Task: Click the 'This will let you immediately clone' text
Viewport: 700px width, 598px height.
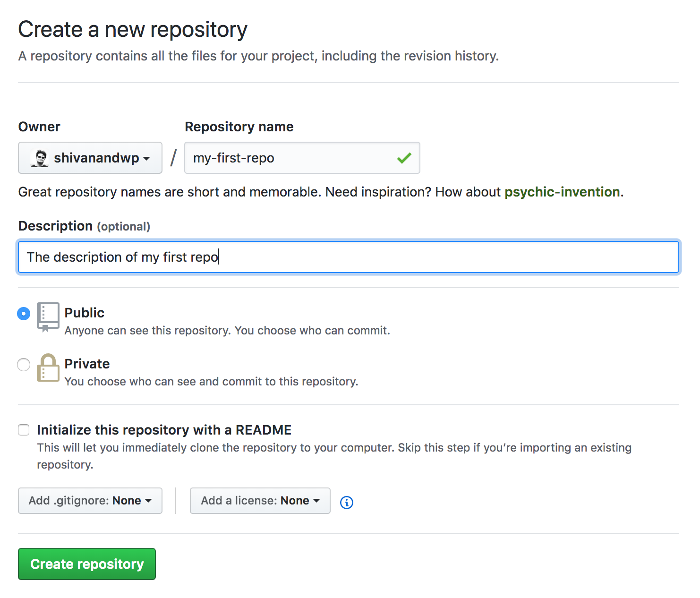Action: coord(334,456)
